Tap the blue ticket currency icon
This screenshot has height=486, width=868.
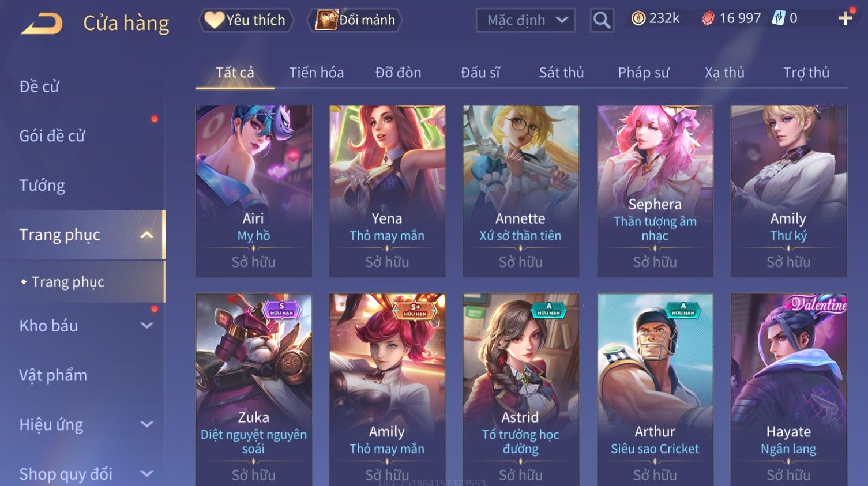point(779,18)
